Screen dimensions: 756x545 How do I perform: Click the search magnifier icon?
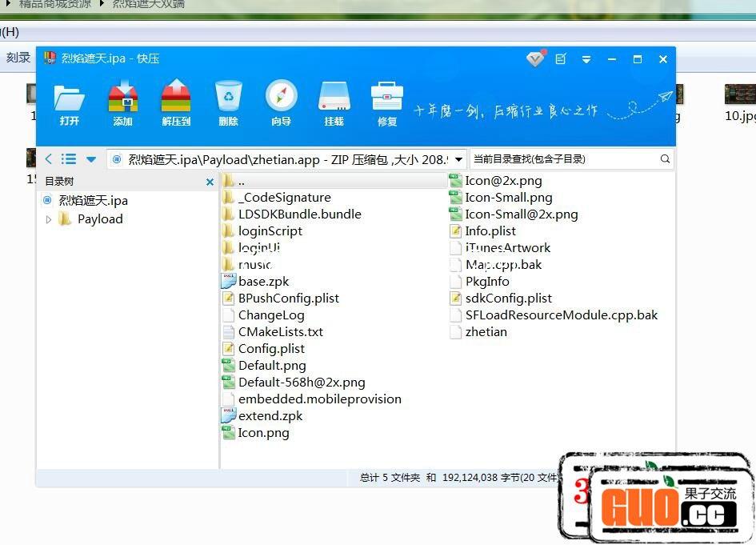point(665,159)
